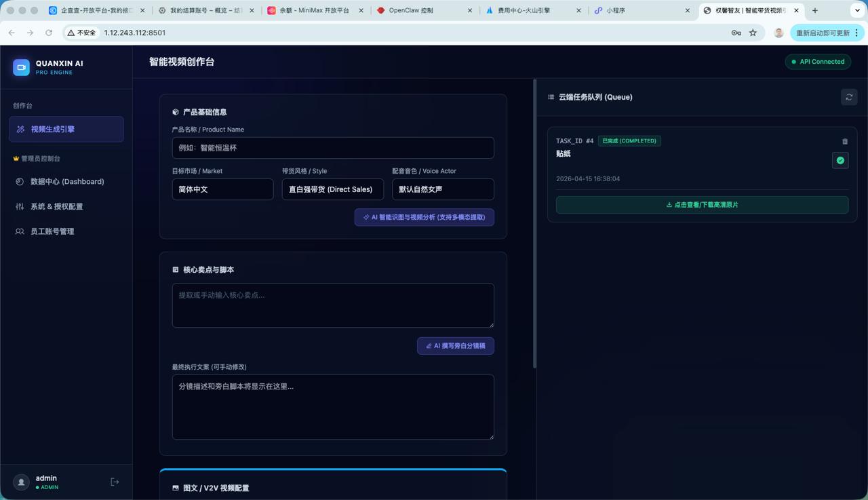Screen dimensions: 868x500
Task: Run AI 智能识图与视频分析
Action: pos(424,217)
